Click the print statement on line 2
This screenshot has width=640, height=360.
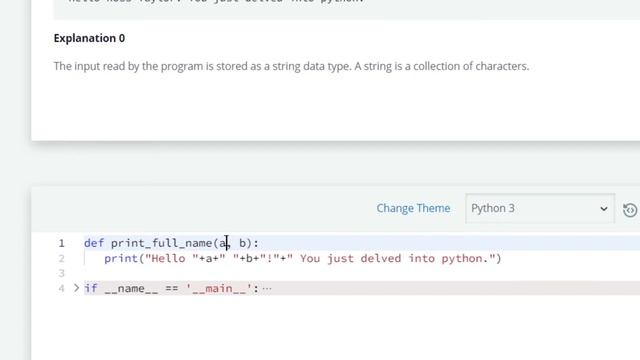(x=302, y=258)
